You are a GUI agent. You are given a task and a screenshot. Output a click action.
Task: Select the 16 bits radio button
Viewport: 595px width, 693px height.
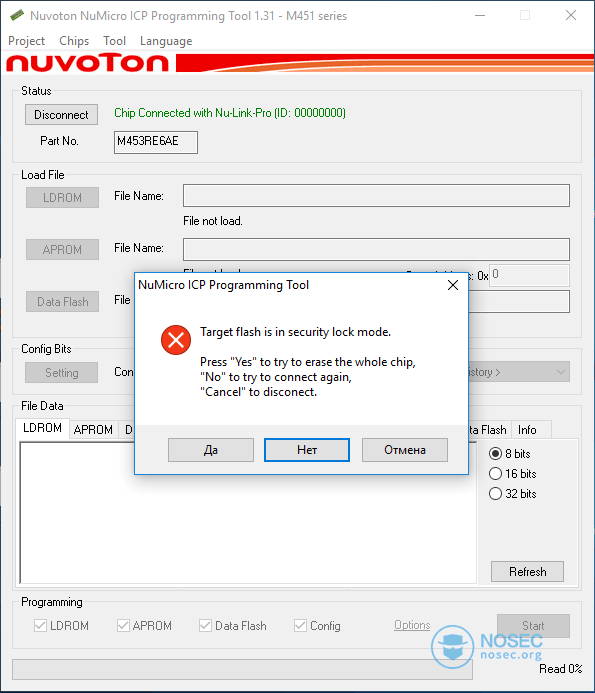coord(496,473)
